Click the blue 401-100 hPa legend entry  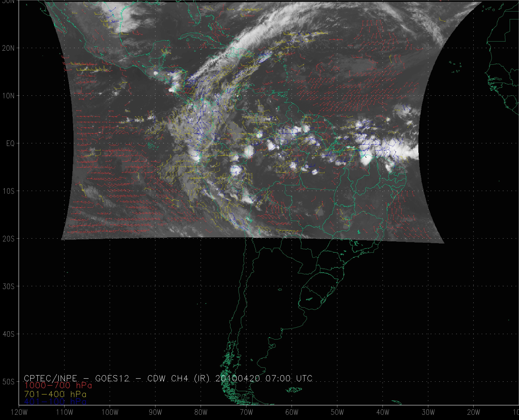[55, 402]
